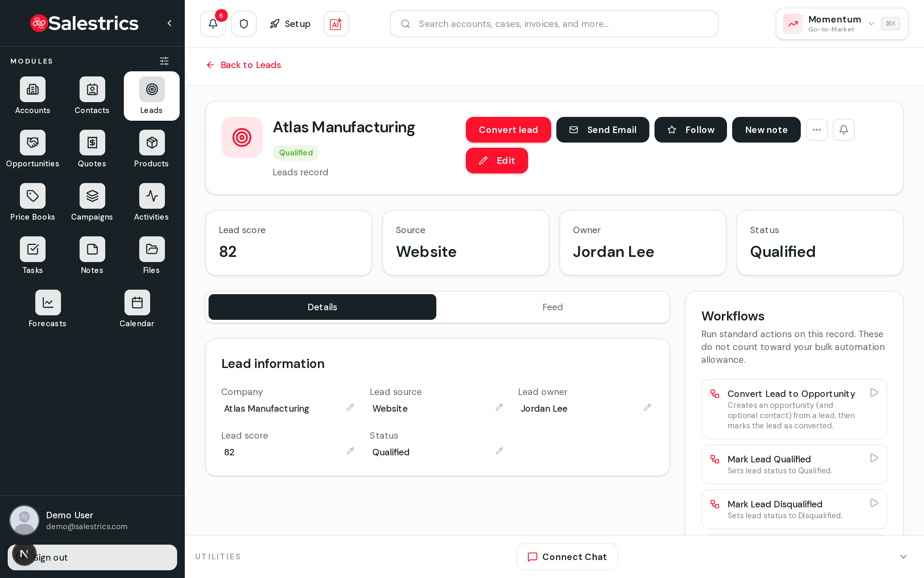Expand the Utilities bar chevron
Screen dimensions: 924x578
tap(903, 556)
